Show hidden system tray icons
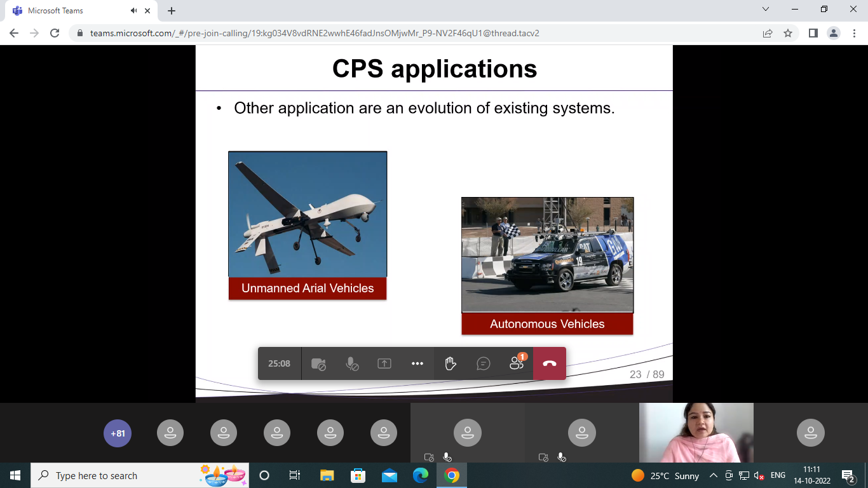Screen dimensions: 868x488 point(714,475)
